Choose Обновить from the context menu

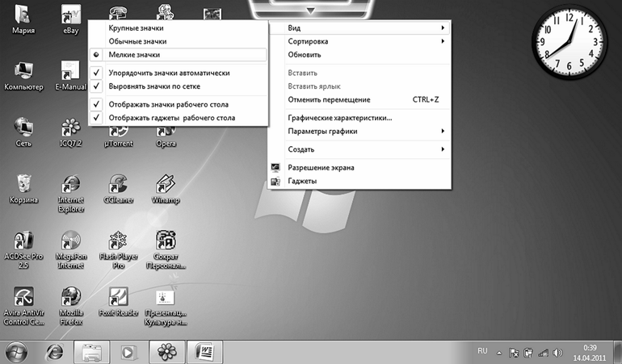[x=305, y=55]
